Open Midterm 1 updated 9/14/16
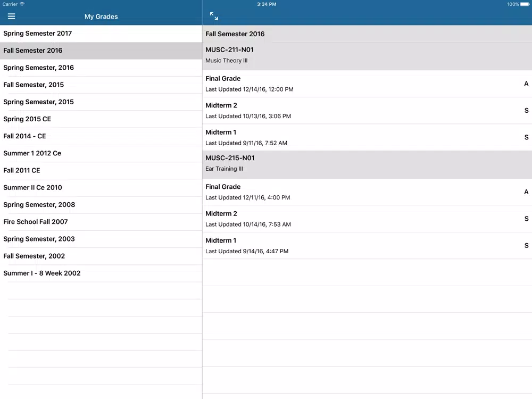This screenshot has width=532, height=399. pos(367,246)
